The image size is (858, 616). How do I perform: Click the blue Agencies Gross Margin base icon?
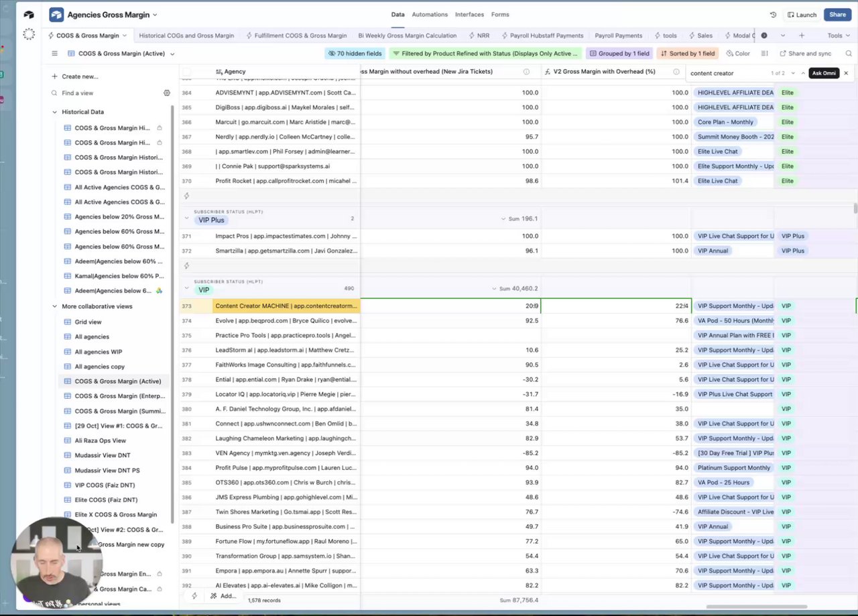[x=56, y=15]
